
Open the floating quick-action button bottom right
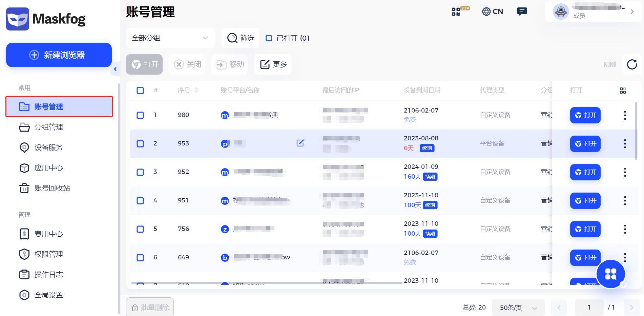point(611,274)
